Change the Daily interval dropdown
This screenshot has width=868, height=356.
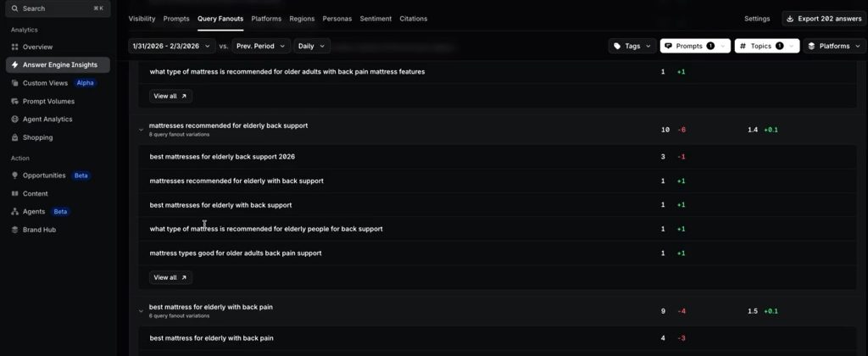coord(312,46)
